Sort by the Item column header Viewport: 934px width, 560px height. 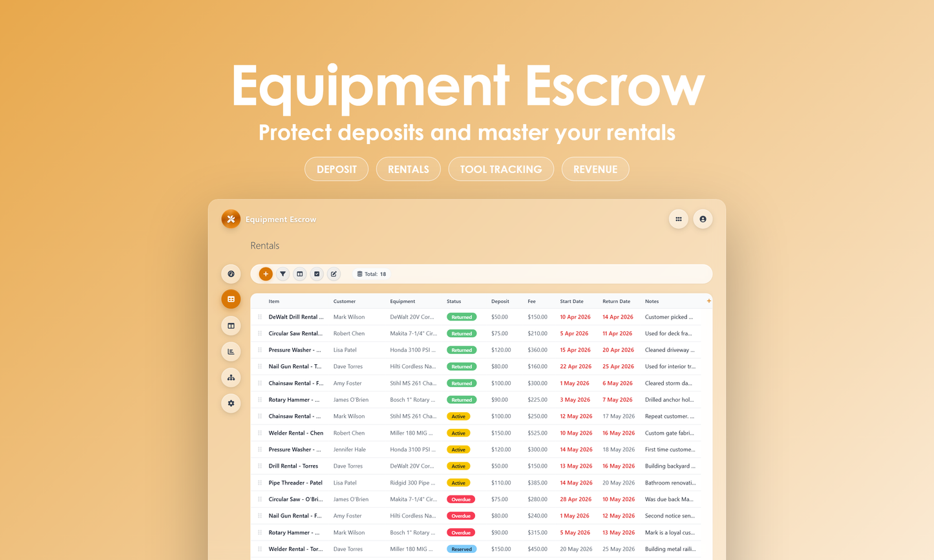click(274, 301)
